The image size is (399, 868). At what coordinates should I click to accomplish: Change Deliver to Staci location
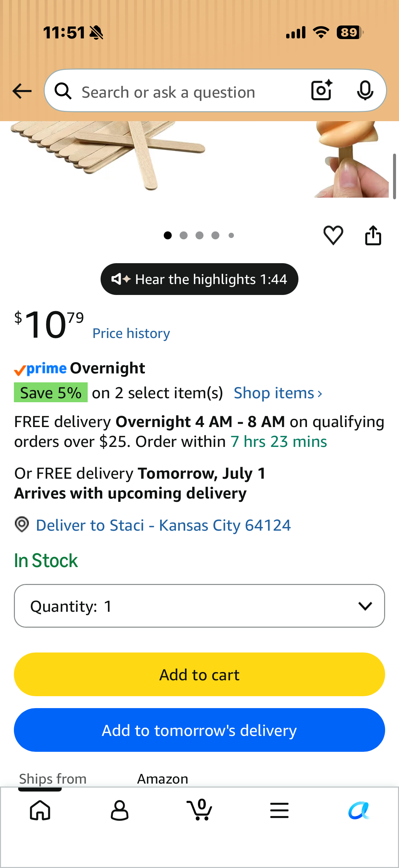coord(163,525)
